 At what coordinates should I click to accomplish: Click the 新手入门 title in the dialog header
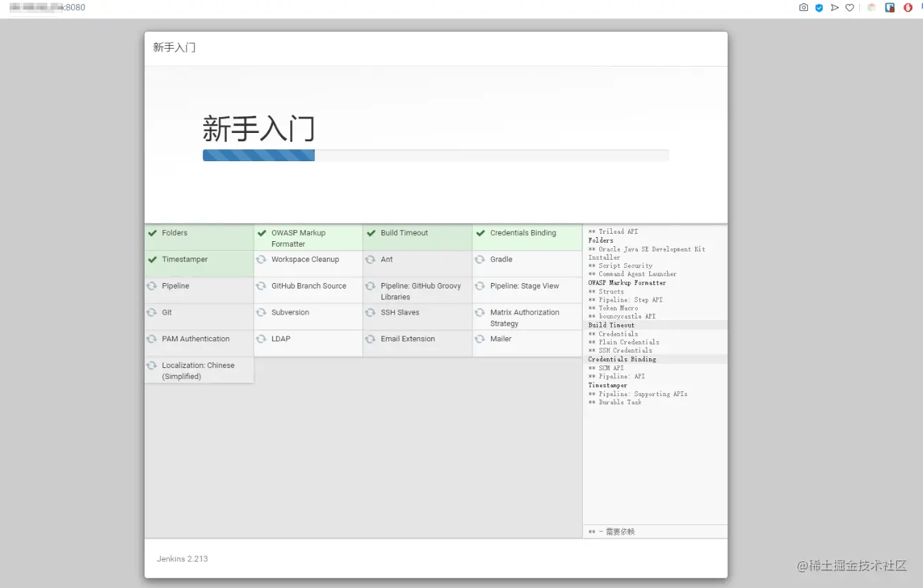pos(174,47)
